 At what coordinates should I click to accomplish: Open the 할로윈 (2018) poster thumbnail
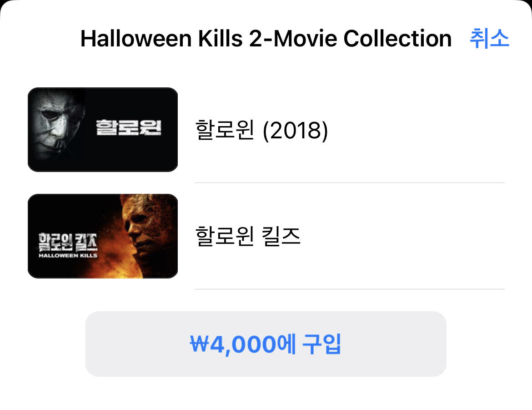103,129
